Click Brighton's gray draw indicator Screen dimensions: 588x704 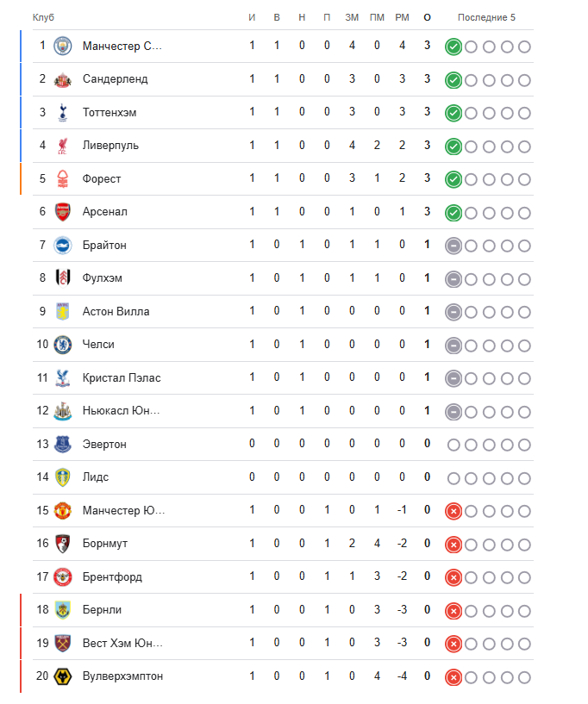click(x=454, y=246)
